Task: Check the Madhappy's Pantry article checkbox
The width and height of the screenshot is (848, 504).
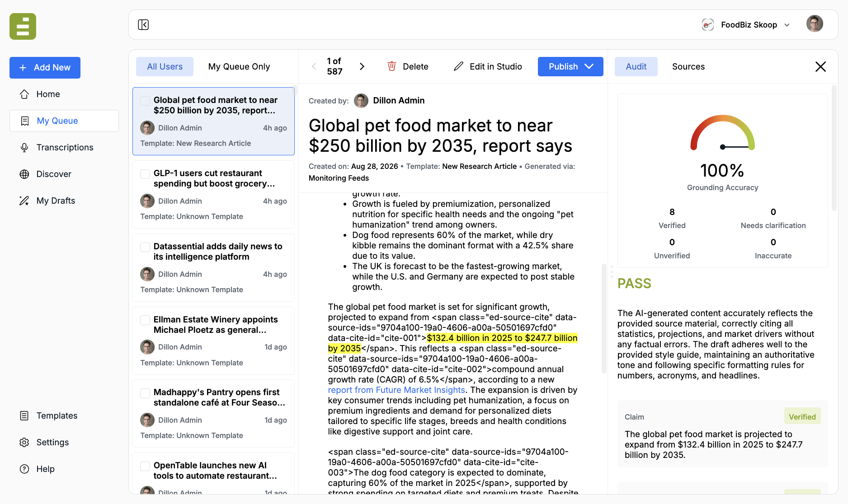Action: 145,392
